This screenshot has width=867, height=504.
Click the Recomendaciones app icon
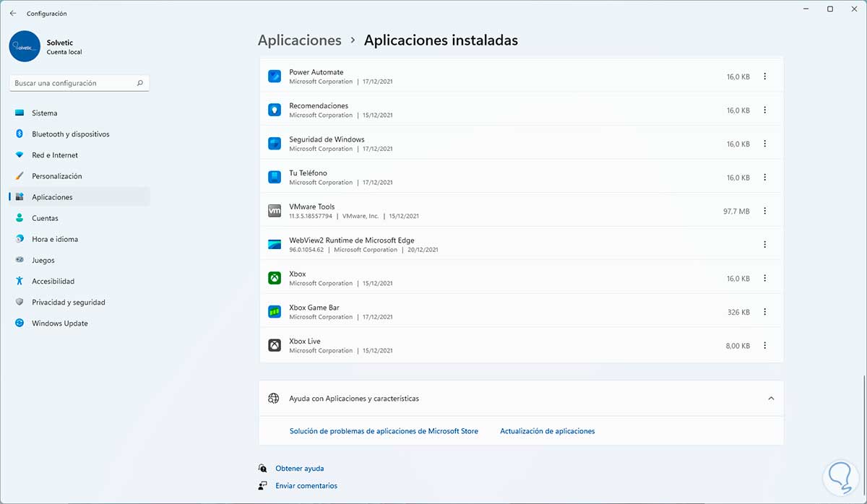[x=275, y=110]
